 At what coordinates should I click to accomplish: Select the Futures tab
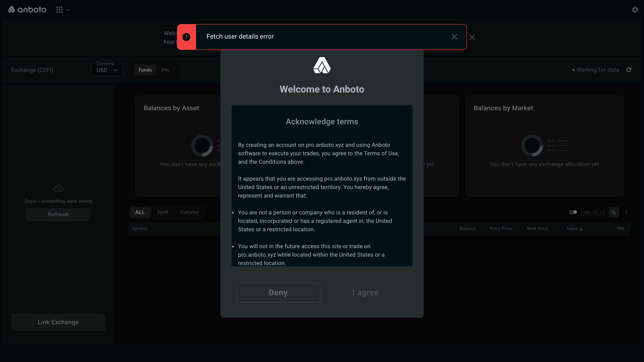pos(190,212)
